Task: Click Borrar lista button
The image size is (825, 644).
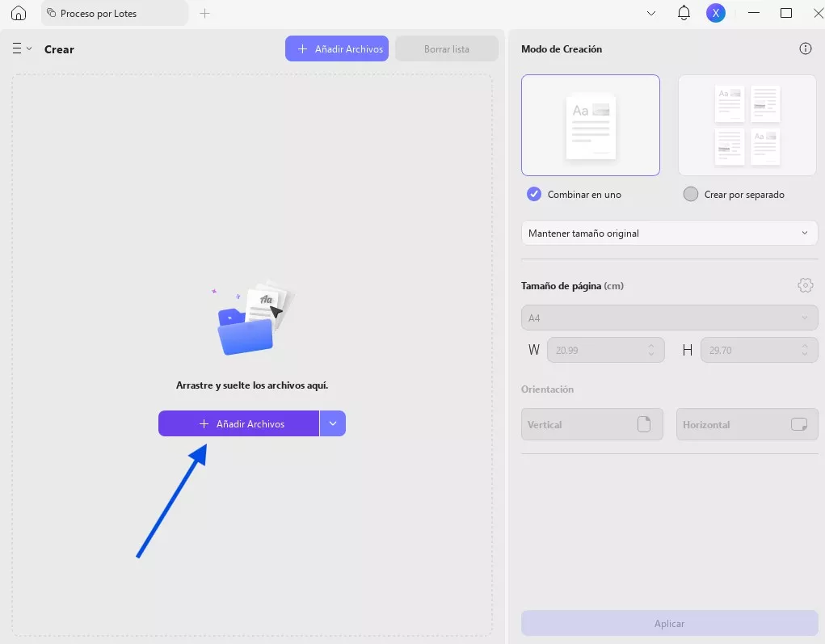Action: pyautogui.click(x=447, y=48)
